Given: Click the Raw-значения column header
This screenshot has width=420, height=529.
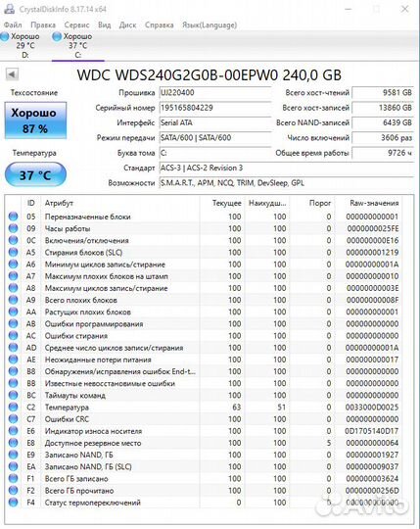Looking at the screenshot, I should coord(374,203).
